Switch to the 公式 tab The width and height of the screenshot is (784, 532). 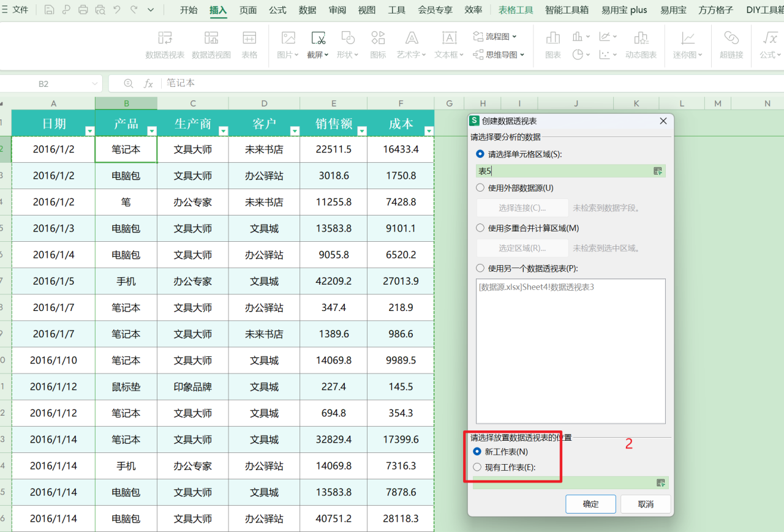(277, 10)
